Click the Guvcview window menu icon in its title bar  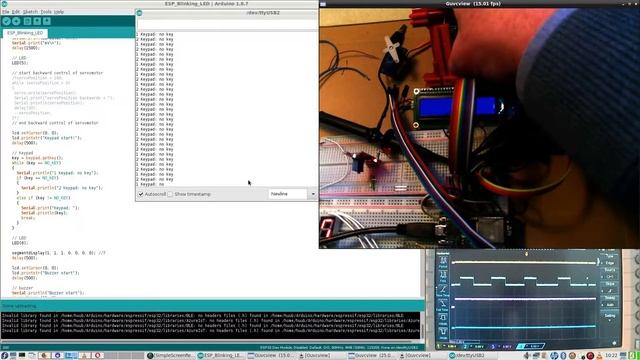tap(323, 4)
